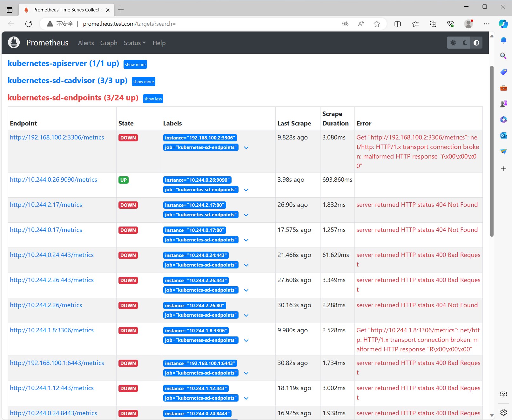Open sidebar games chess icon
This screenshot has height=420, width=512.
pos(503,104)
